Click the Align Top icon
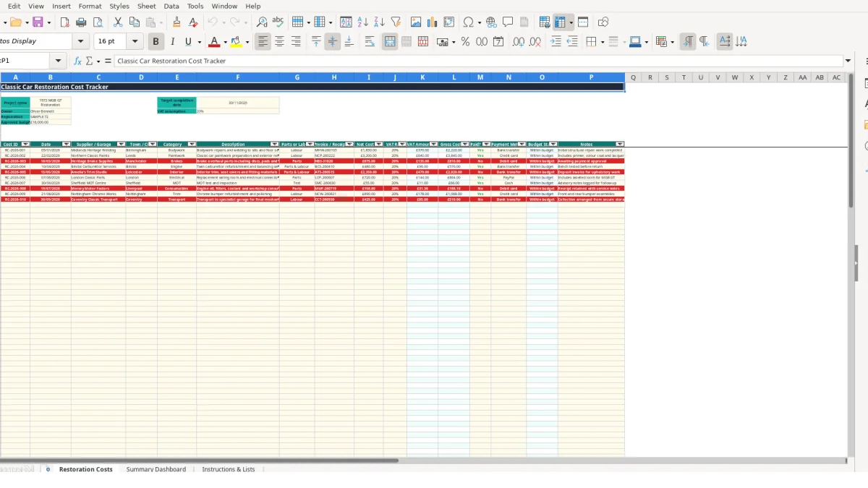The width and height of the screenshot is (868, 488). 316,42
